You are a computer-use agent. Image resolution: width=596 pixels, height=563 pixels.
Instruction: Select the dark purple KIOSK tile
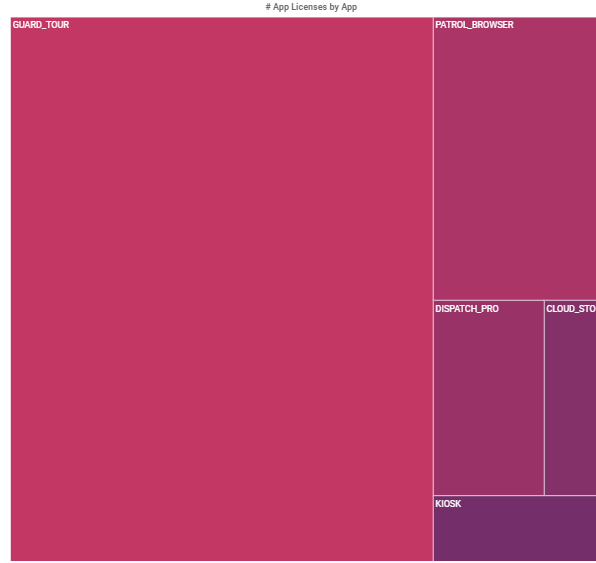[515, 528]
